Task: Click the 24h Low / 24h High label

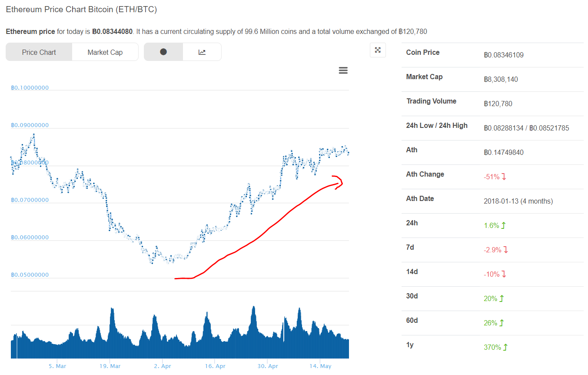Action: tap(437, 125)
